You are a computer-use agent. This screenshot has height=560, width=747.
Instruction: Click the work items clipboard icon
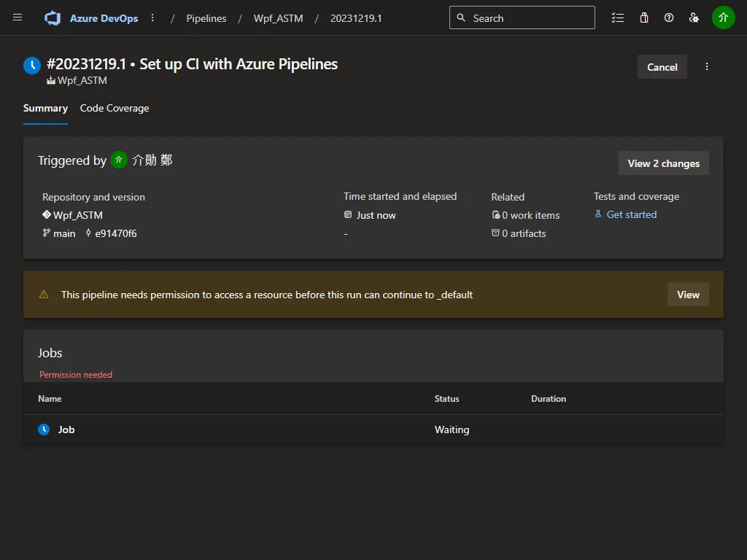pyautogui.click(x=496, y=215)
